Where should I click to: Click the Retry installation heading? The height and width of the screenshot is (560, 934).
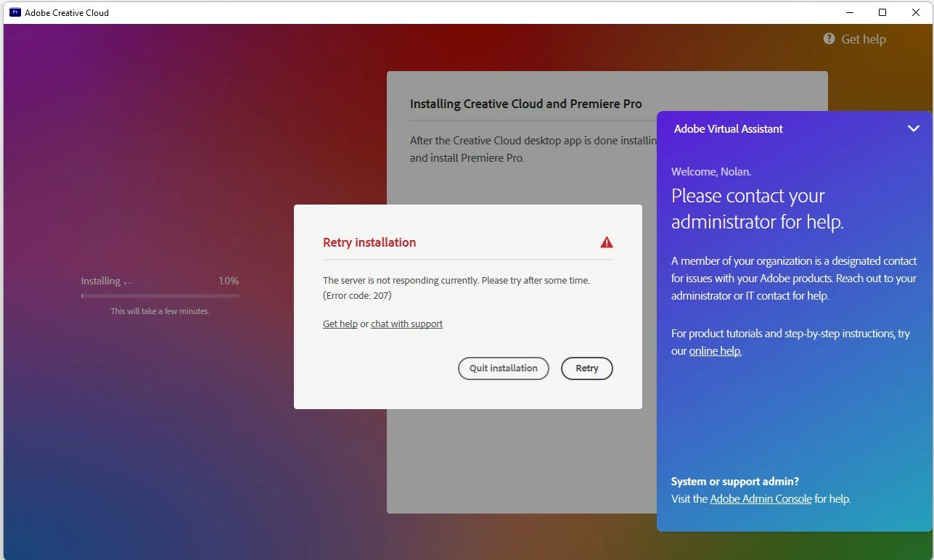(369, 242)
